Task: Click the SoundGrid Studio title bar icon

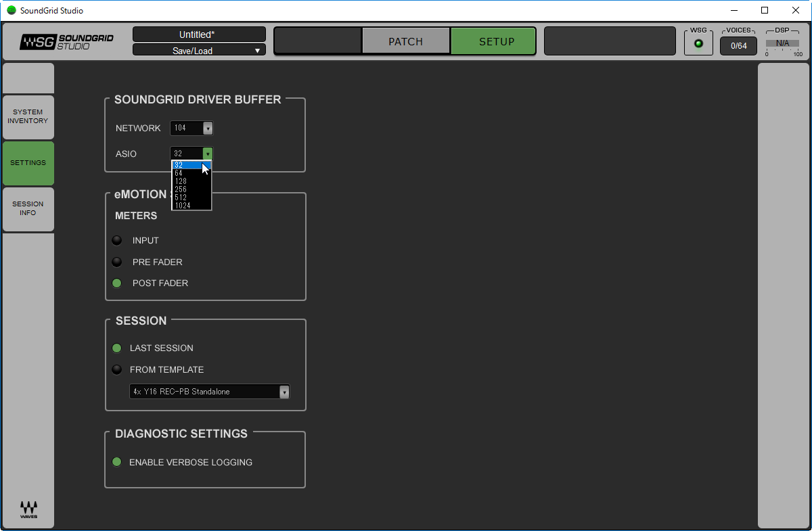Action: coord(11,10)
